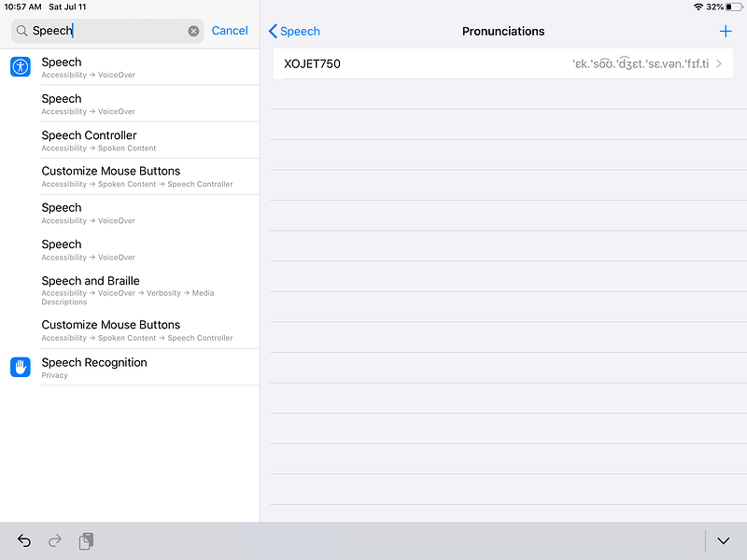Go back to Speech settings
Image resolution: width=747 pixels, height=560 pixels.
[x=294, y=31]
